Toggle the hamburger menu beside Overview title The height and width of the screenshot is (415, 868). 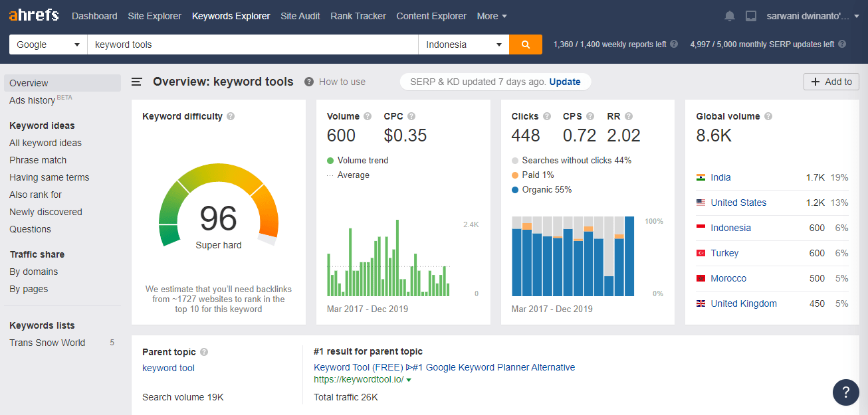137,82
